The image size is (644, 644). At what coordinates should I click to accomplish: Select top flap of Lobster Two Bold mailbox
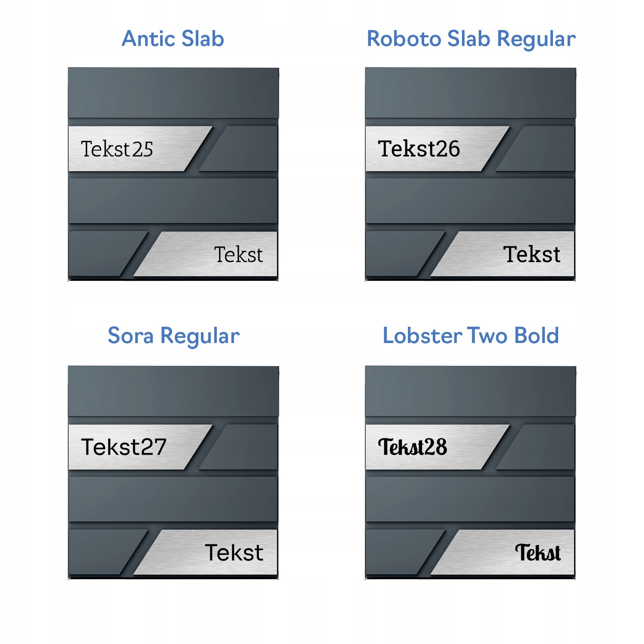coord(470,391)
